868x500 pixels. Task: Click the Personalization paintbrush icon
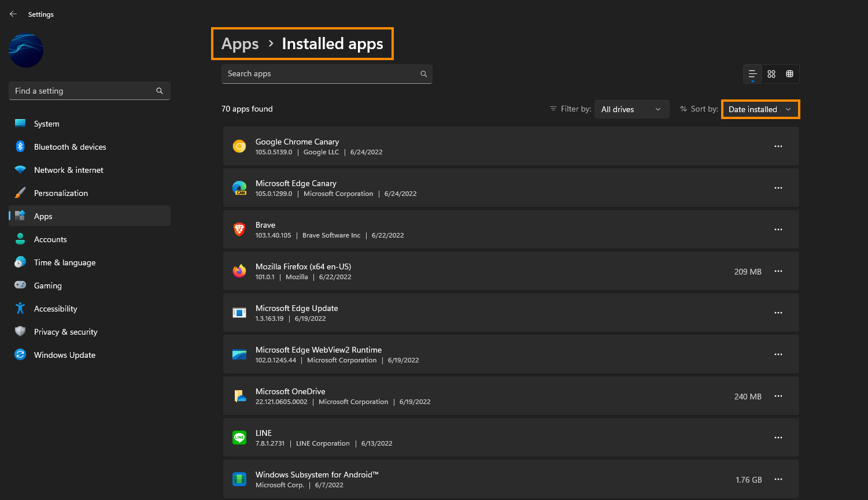(x=20, y=192)
